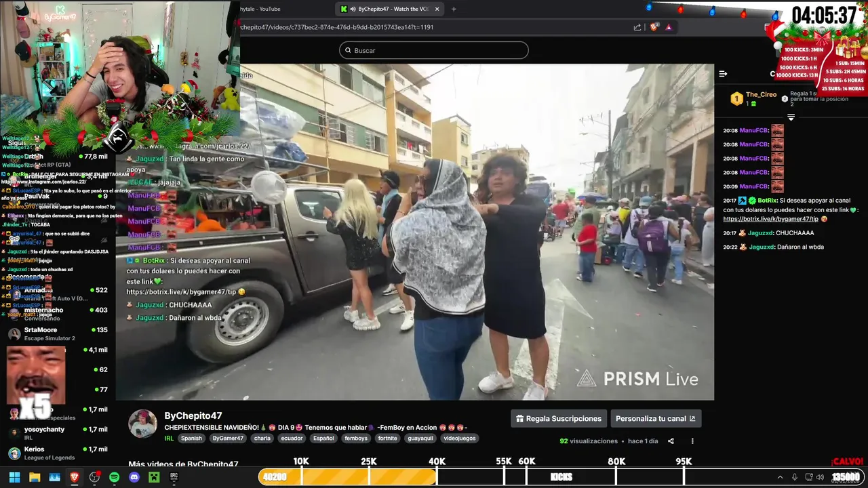Open Spotify from the taskbar
Image resolution: width=868 pixels, height=488 pixels.
[114, 477]
